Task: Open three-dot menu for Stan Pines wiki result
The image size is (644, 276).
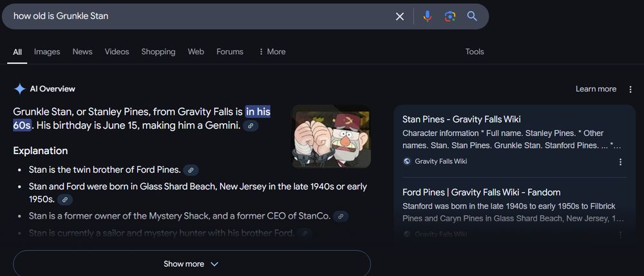Action: (620, 162)
